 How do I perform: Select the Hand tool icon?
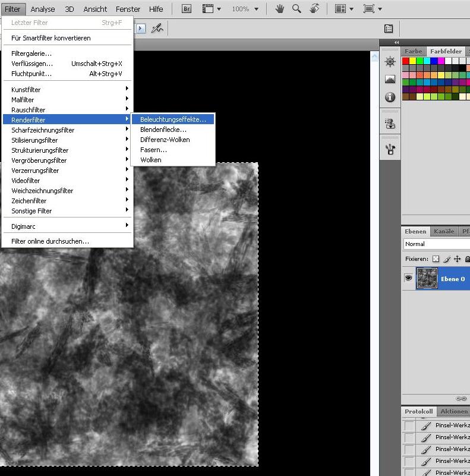tap(279, 9)
